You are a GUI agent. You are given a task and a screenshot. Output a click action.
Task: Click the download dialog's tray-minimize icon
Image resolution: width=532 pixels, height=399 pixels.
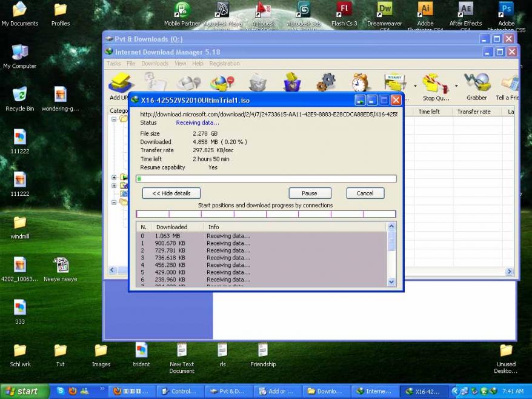360,100
